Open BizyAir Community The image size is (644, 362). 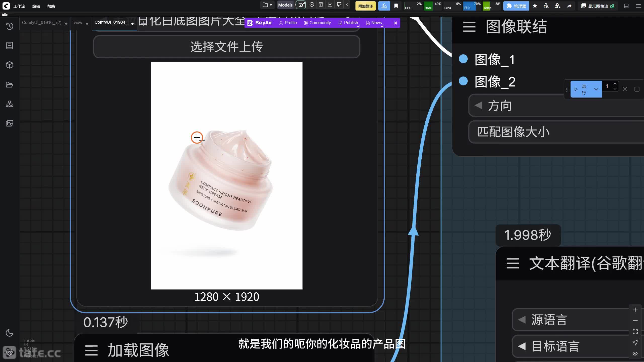[317, 23]
